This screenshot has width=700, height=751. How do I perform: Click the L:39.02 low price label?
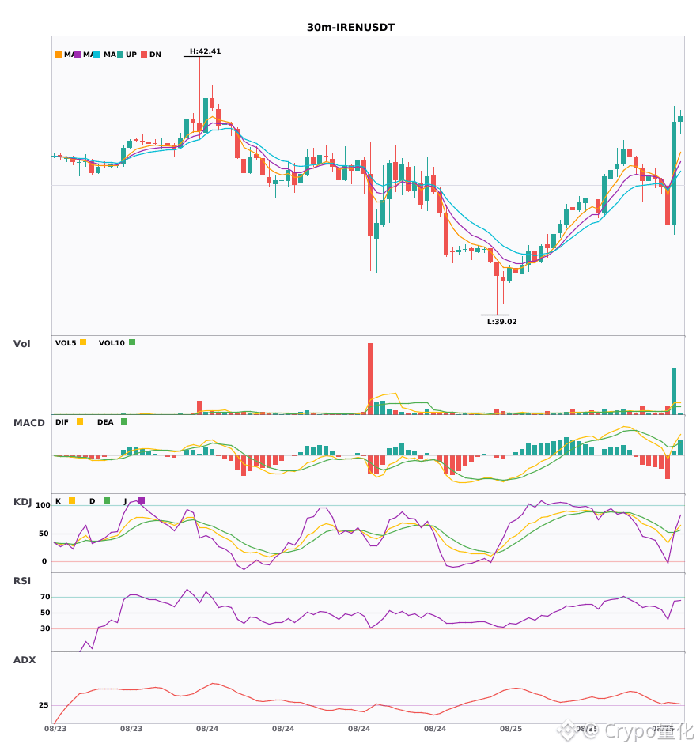pyautogui.click(x=502, y=322)
